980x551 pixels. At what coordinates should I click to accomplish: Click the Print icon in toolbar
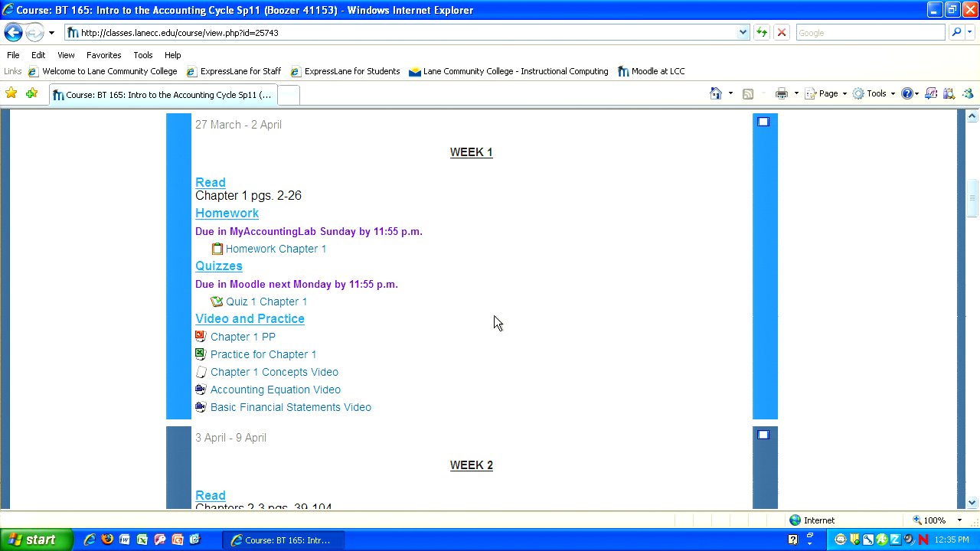coord(781,93)
